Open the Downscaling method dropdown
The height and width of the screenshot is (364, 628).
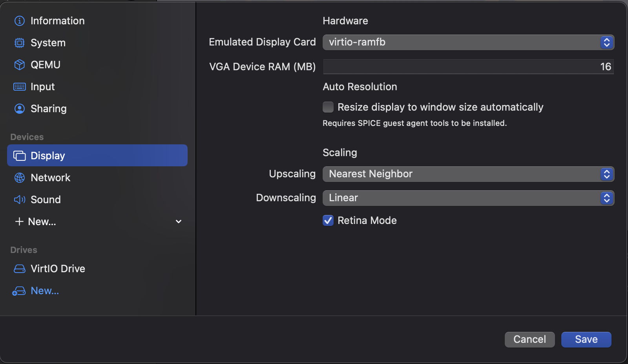click(468, 198)
